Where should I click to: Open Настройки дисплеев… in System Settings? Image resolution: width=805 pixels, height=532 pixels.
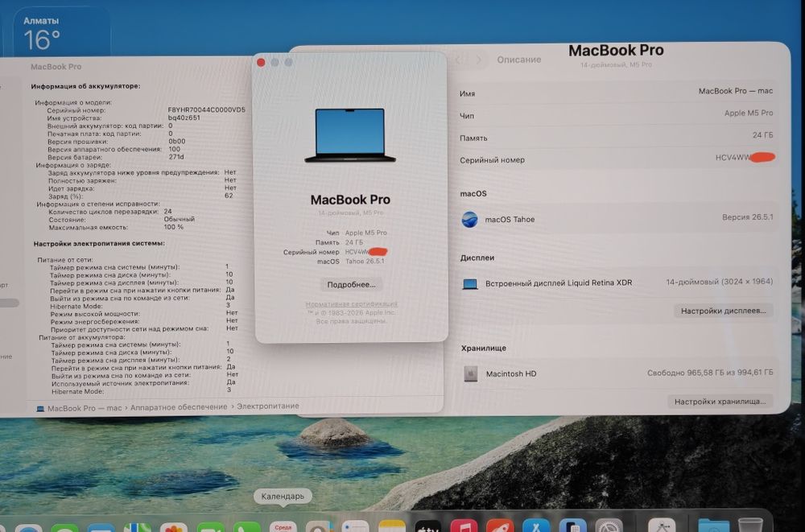point(723,311)
